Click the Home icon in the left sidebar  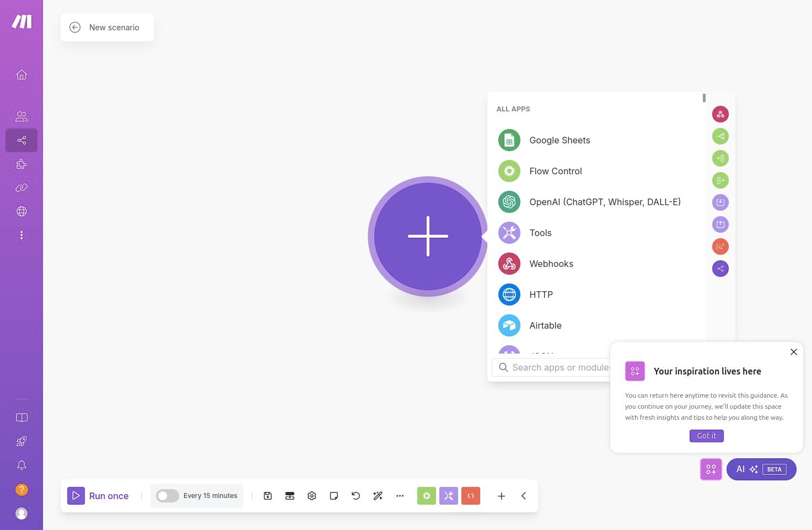(21, 74)
